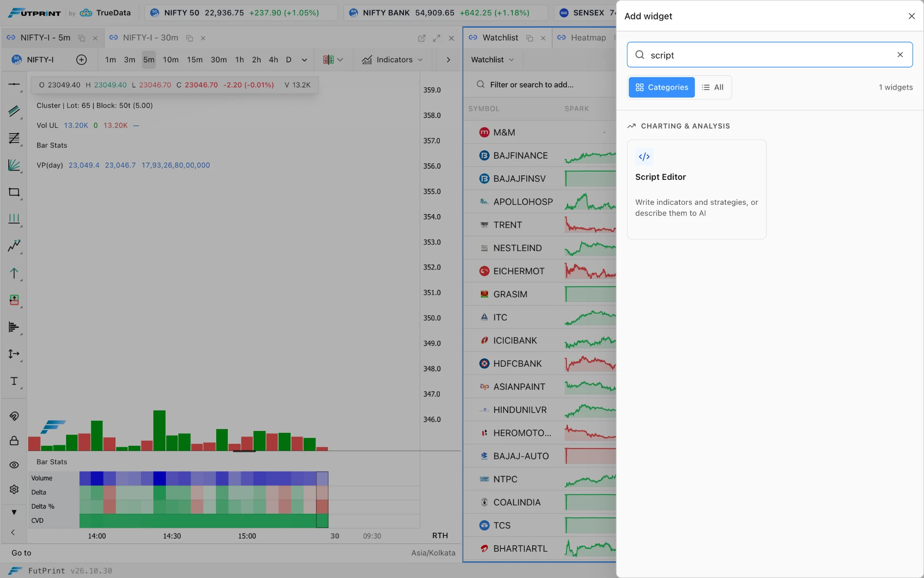The width and height of the screenshot is (924, 578).
Task: Select the rectangle shape tool
Action: pos(14,192)
